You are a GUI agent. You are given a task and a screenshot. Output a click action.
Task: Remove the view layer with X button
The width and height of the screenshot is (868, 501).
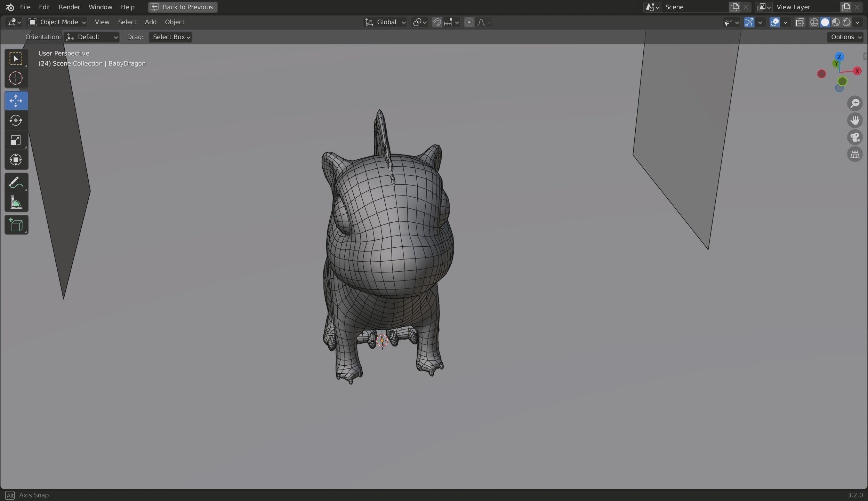[x=857, y=7]
